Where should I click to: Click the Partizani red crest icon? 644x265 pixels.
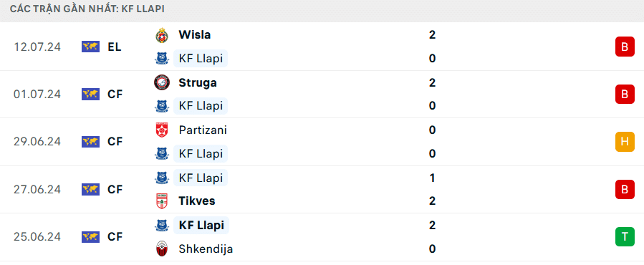coord(162,130)
